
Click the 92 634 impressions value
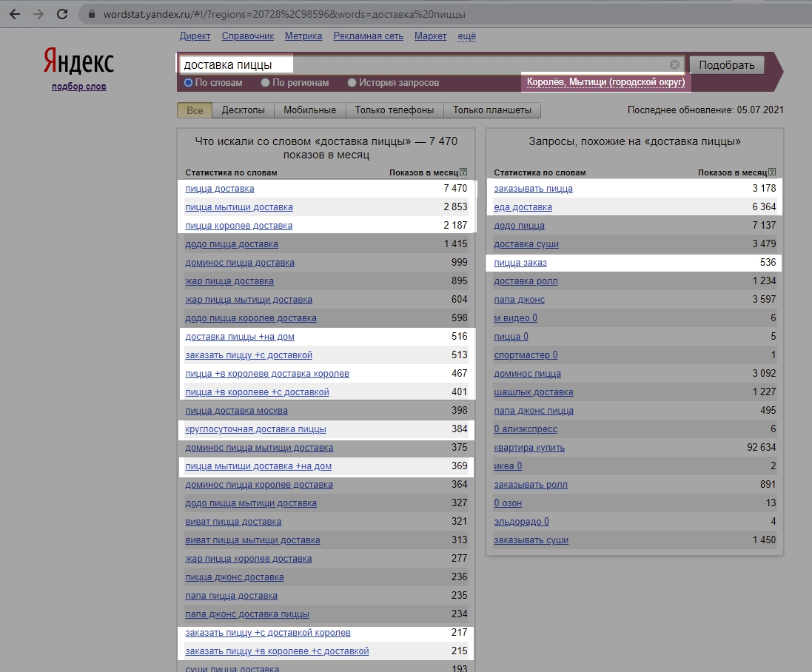(x=761, y=448)
